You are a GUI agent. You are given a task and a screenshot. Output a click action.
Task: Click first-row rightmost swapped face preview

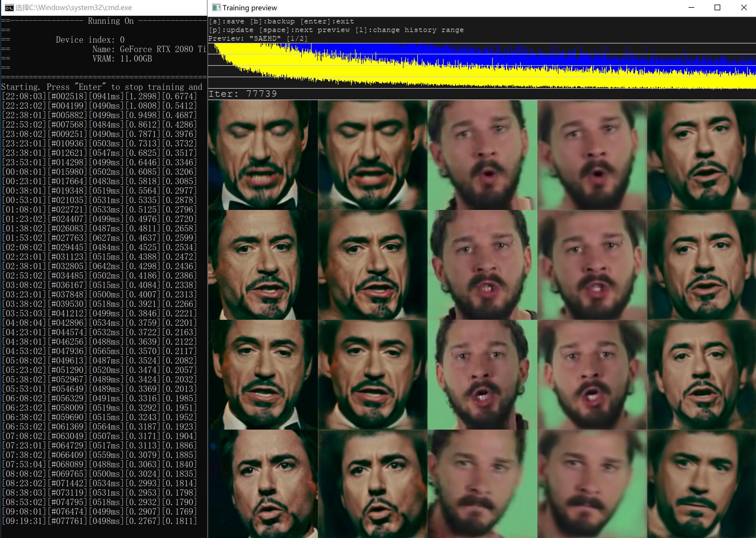click(x=702, y=155)
